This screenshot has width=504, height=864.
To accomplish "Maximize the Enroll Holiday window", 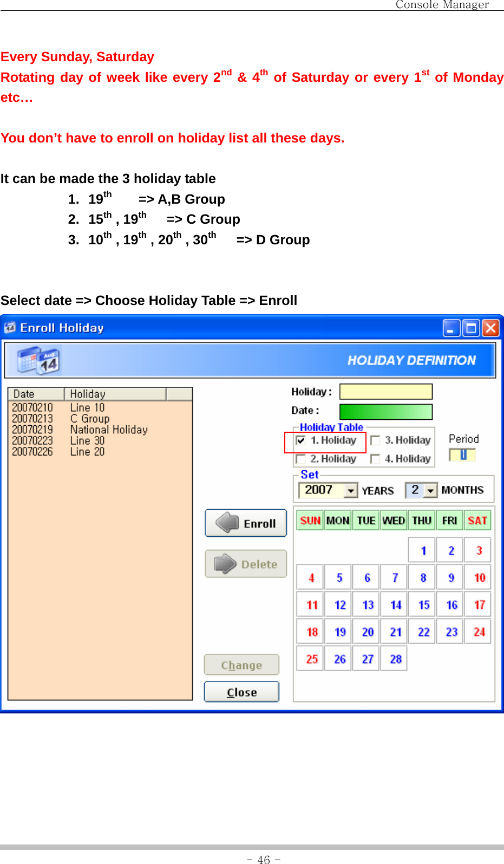I will click(471, 328).
